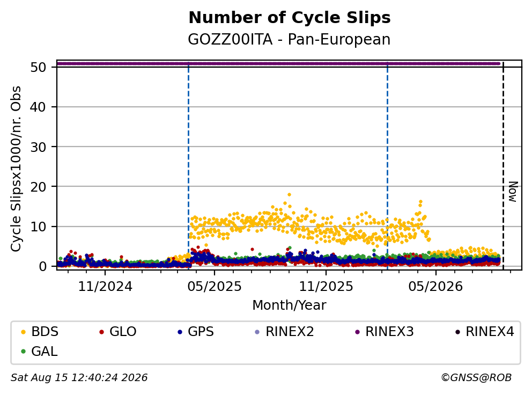Image resolution: width=532 pixels, height=394 pixels.
Task: Click the RINEX3 purple legend marker
Action: 357,332
